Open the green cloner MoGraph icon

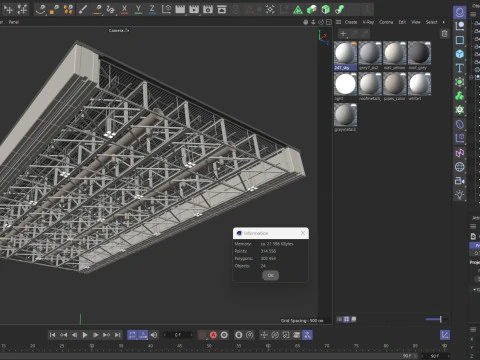(460, 96)
